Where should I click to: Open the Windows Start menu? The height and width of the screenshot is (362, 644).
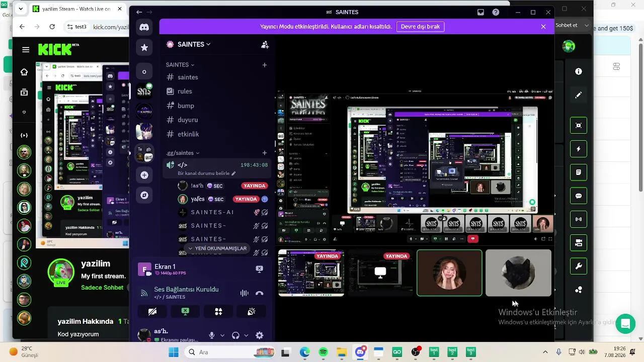174,352
